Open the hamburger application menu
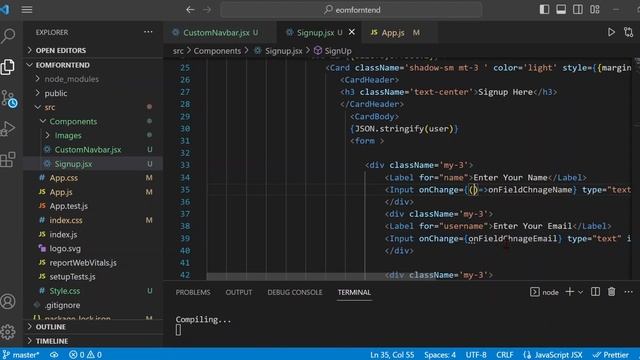The height and width of the screenshot is (360, 640). 27,9
